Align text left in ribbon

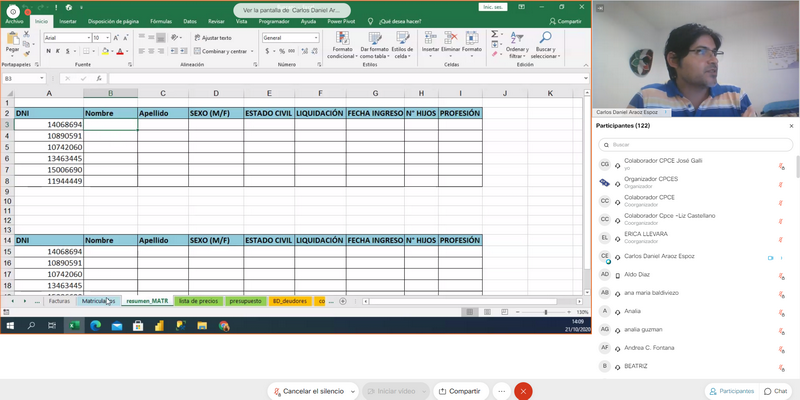point(141,51)
